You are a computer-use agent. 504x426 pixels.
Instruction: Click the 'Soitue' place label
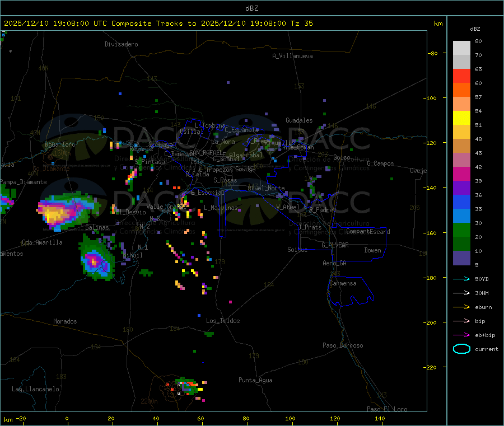(x=297, y=250)
